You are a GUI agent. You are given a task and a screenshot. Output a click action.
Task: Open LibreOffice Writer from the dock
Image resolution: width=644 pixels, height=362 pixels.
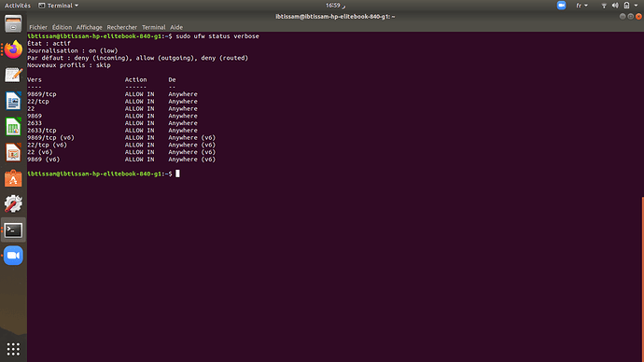coord(13,101)
